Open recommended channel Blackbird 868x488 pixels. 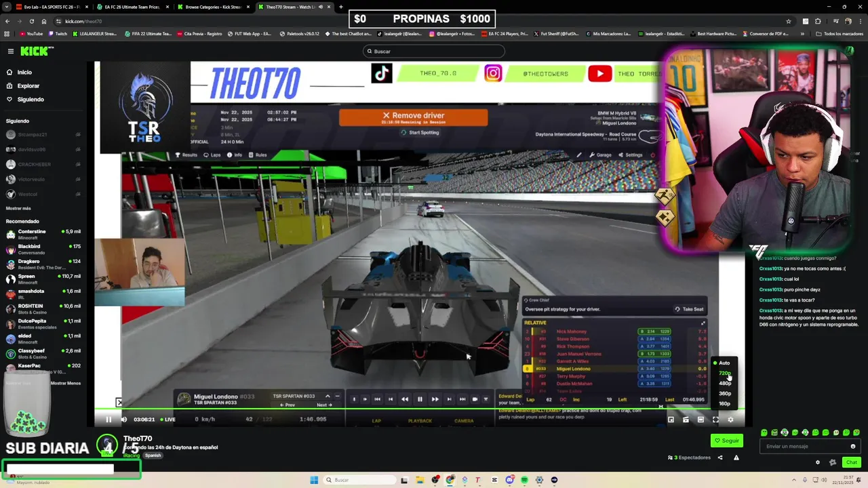click(43, 249)
